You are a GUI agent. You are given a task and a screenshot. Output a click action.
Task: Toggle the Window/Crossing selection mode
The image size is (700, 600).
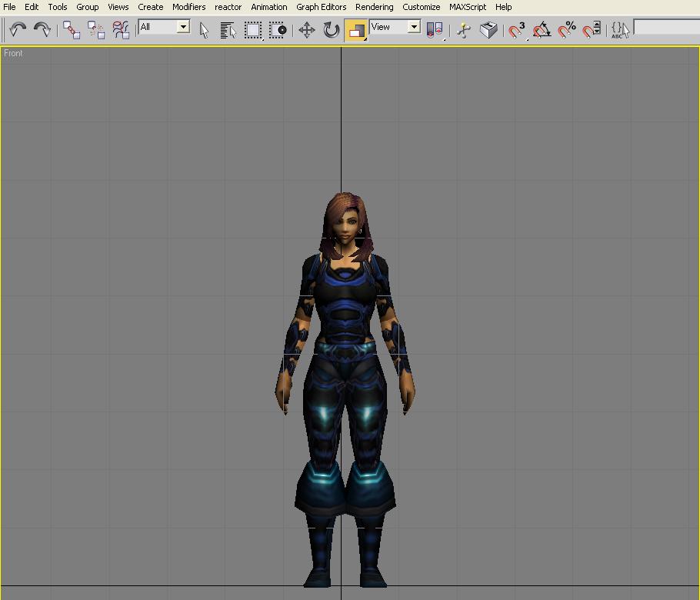[x=278, y=30]
